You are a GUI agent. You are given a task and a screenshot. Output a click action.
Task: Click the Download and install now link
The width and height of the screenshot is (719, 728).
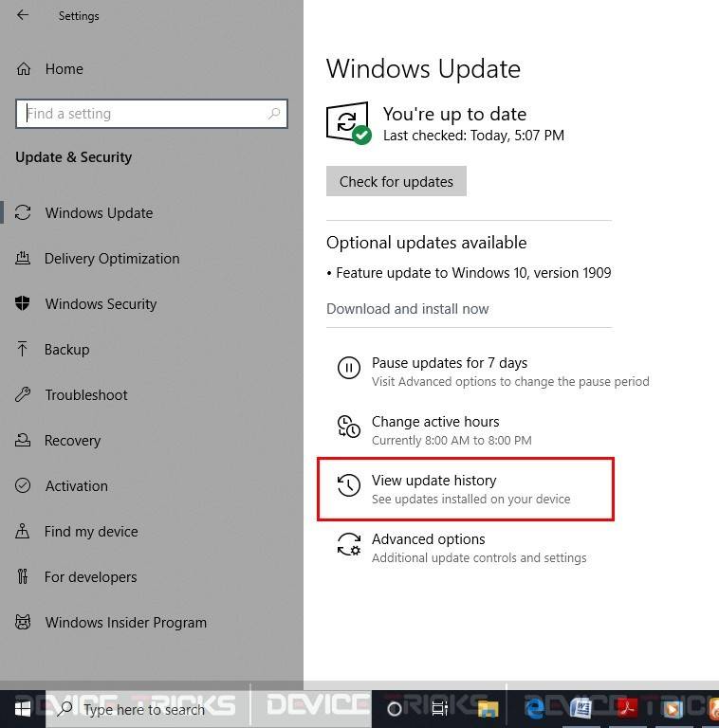coord(407,309)
